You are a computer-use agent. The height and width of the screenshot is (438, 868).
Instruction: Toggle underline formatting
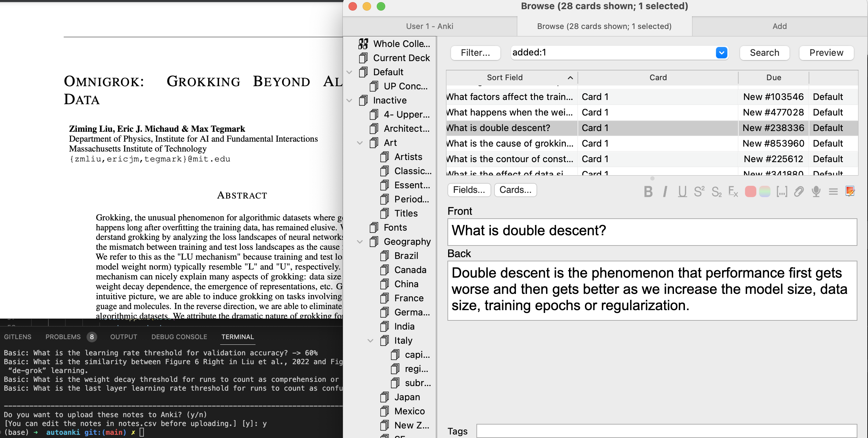click(682, 191)
